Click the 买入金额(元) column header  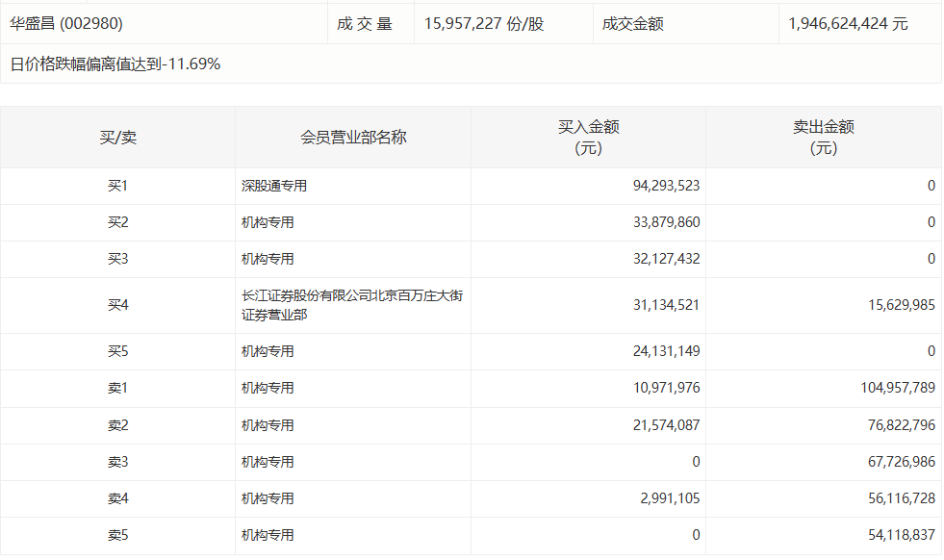click(x=588, y=138)
